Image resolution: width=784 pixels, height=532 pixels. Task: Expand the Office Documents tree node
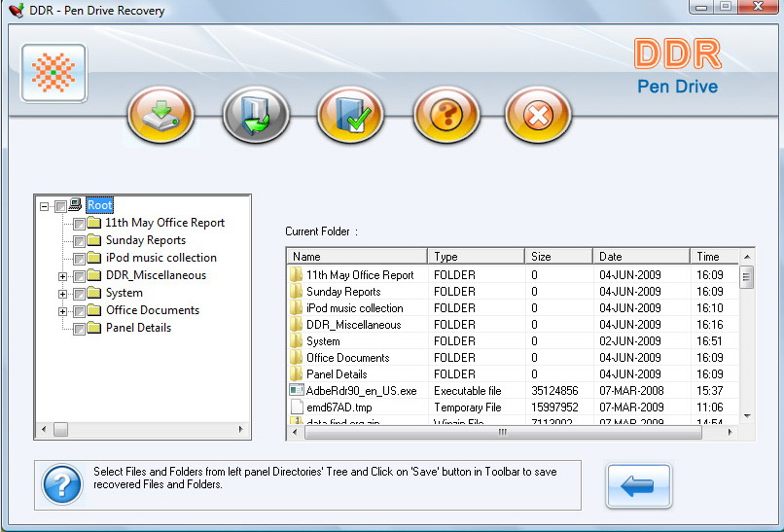(62, 311)
